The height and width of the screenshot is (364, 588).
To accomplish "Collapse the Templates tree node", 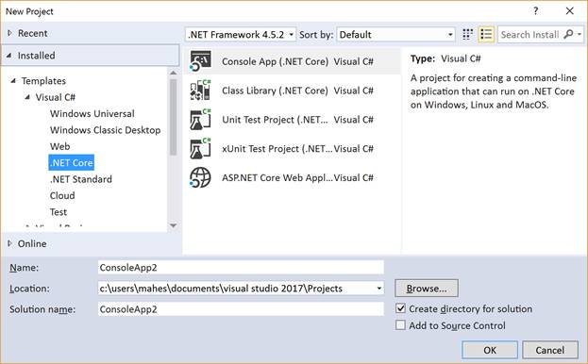I will coord(13,80).
